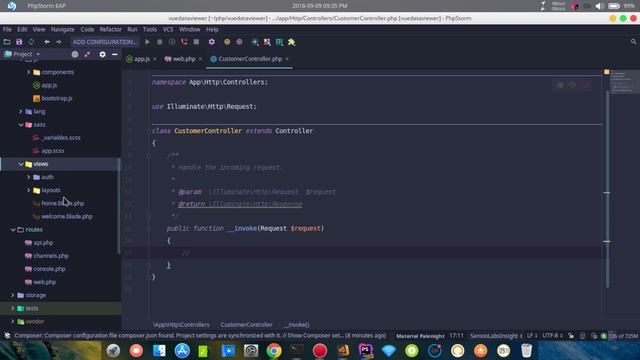Click the Debug bug icon

(160, 42)
